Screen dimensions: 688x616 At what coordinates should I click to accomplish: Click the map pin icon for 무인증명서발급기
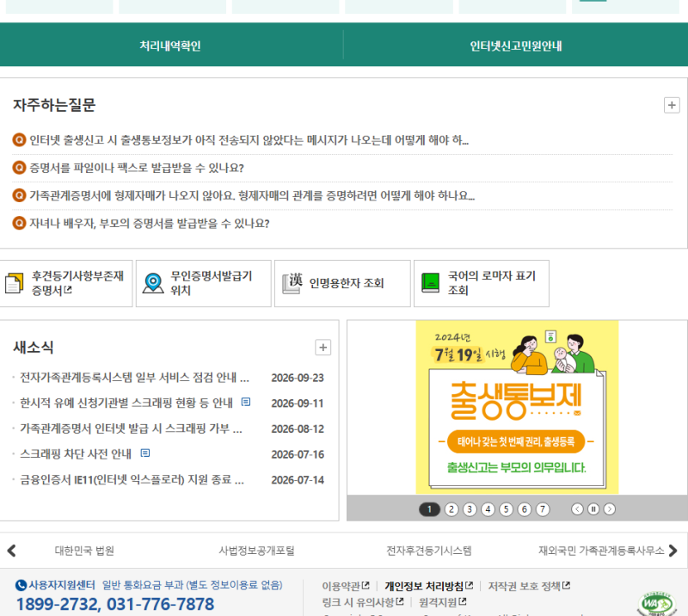click(x=153, y=283)
